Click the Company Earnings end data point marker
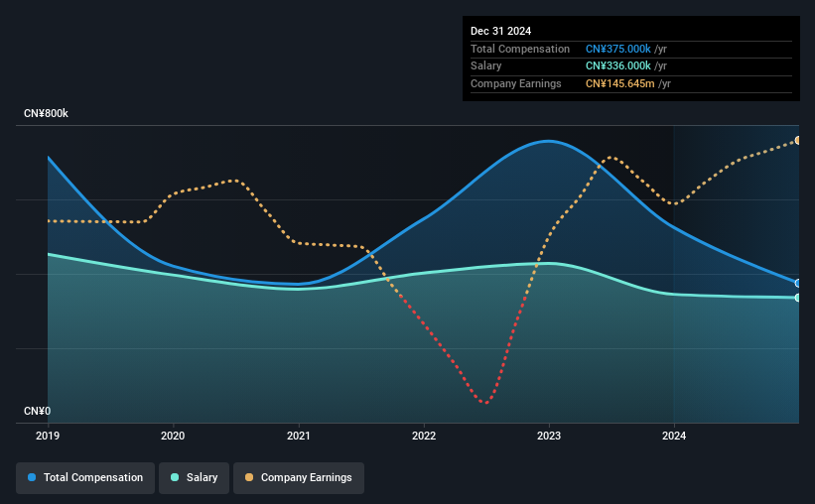 pos(798,140)
